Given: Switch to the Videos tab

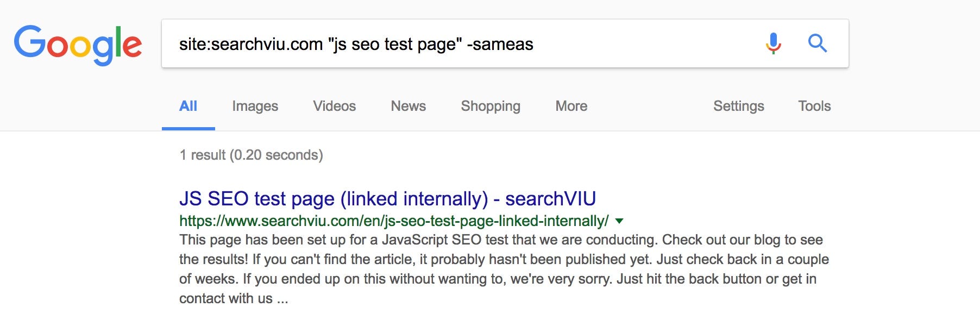Looking at the screenshot, I should pyautogui.click(x=334, y=106).
